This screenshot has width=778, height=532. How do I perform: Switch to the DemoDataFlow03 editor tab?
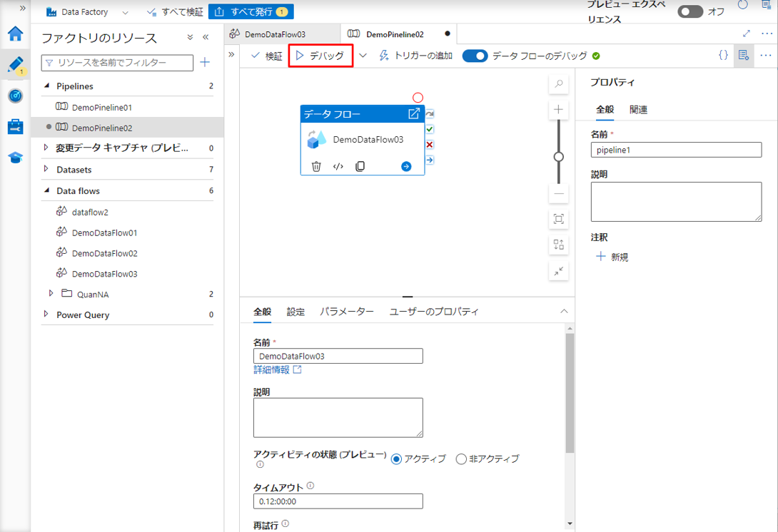point(276,34)
